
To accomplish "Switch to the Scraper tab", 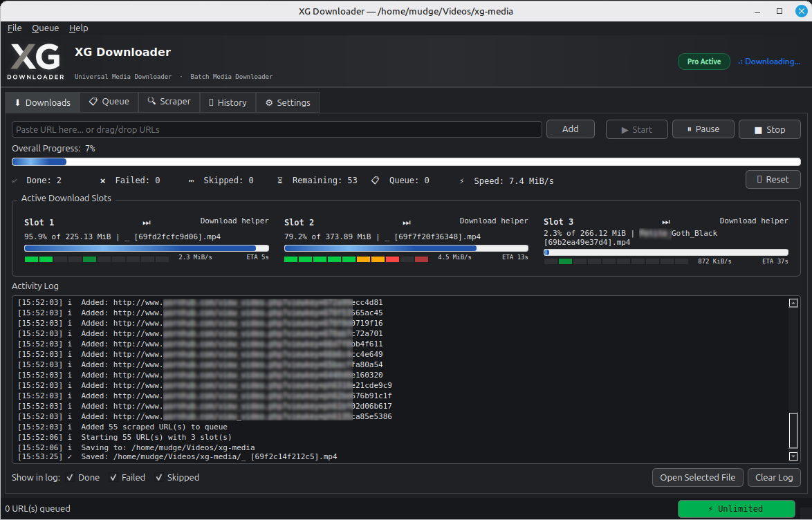I will click(x=169, y=102).
